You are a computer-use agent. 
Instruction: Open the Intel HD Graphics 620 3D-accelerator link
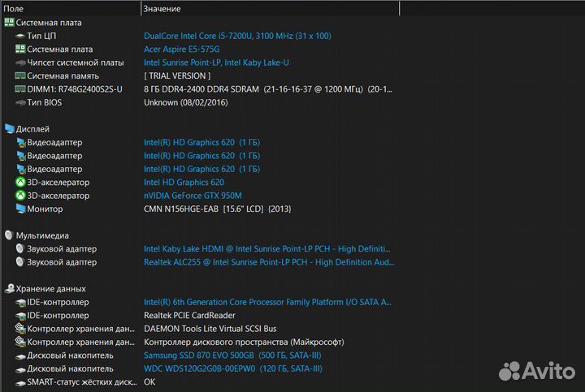point(184,183)
